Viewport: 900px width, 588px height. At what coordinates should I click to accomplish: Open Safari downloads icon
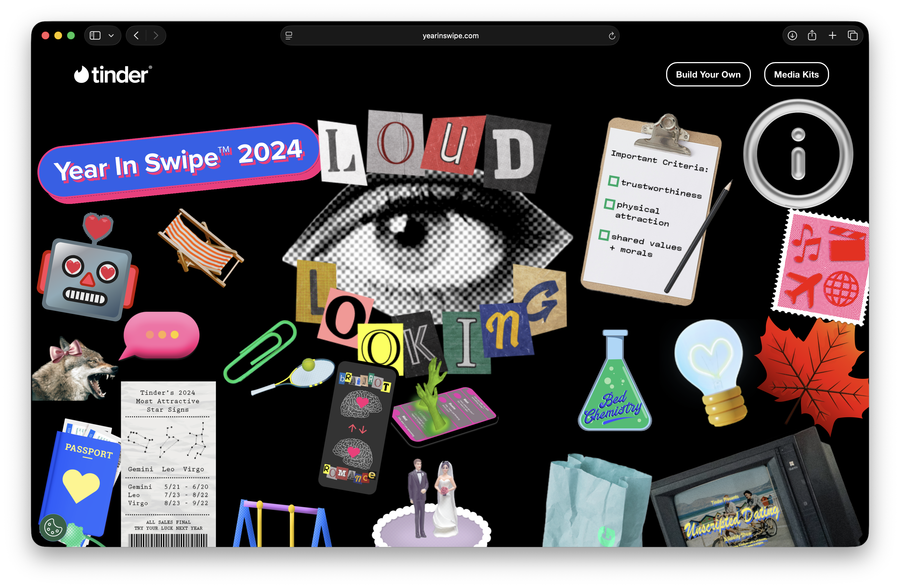(x=792, y=35)
